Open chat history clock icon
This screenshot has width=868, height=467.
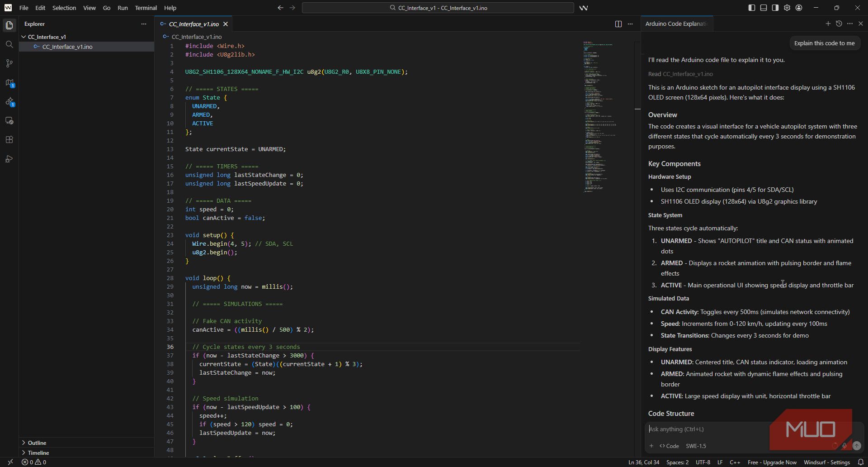(x=839, y=24)
